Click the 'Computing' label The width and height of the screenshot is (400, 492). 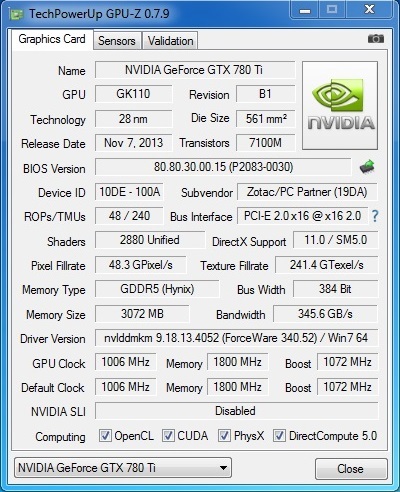(x=61, y=437)
